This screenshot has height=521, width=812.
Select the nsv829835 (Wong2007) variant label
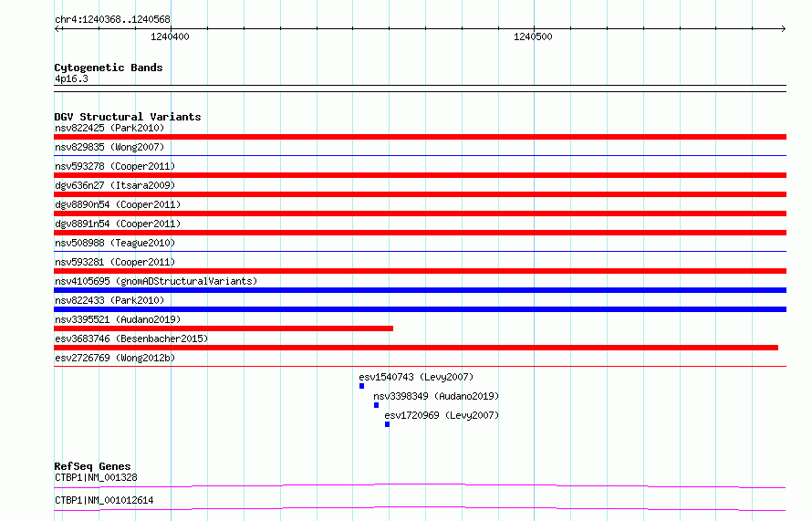point(109,147)
